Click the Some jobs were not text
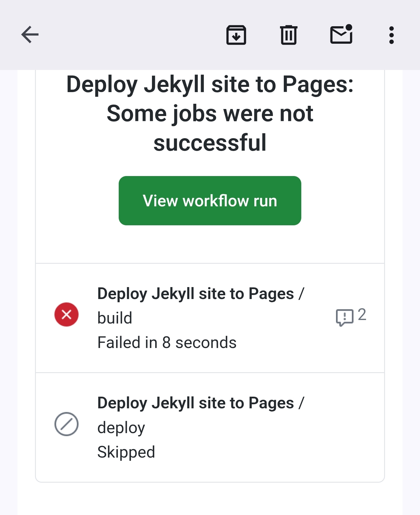This screenshot has width=420, height=515. (210, 114)
